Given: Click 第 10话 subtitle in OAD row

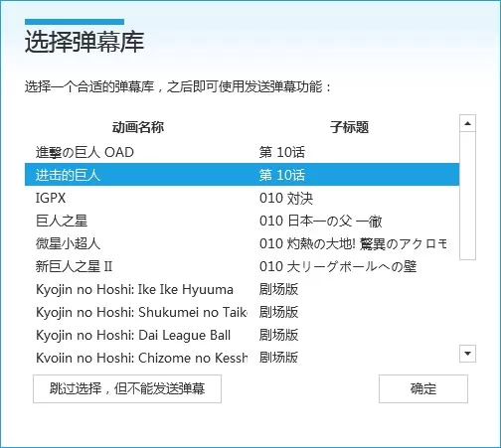Looking at the screenshot, I should coord(282,152).
